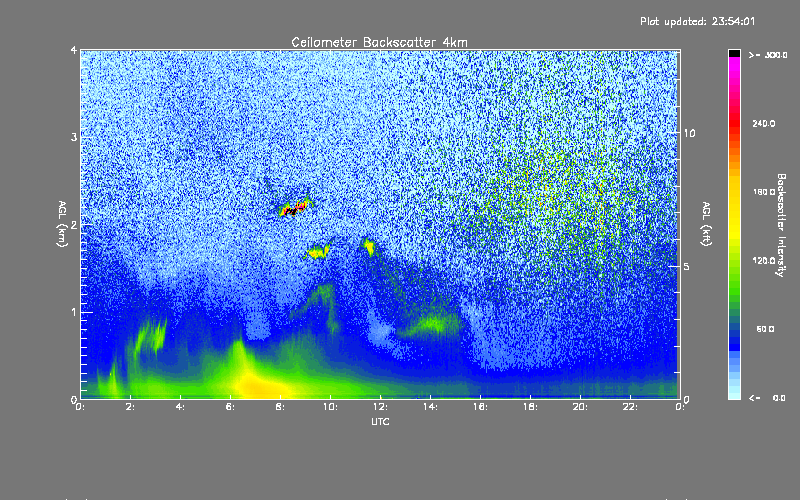Click the '20:' tick on the UTC axis
800x500 pixels.
coord(580,407)
